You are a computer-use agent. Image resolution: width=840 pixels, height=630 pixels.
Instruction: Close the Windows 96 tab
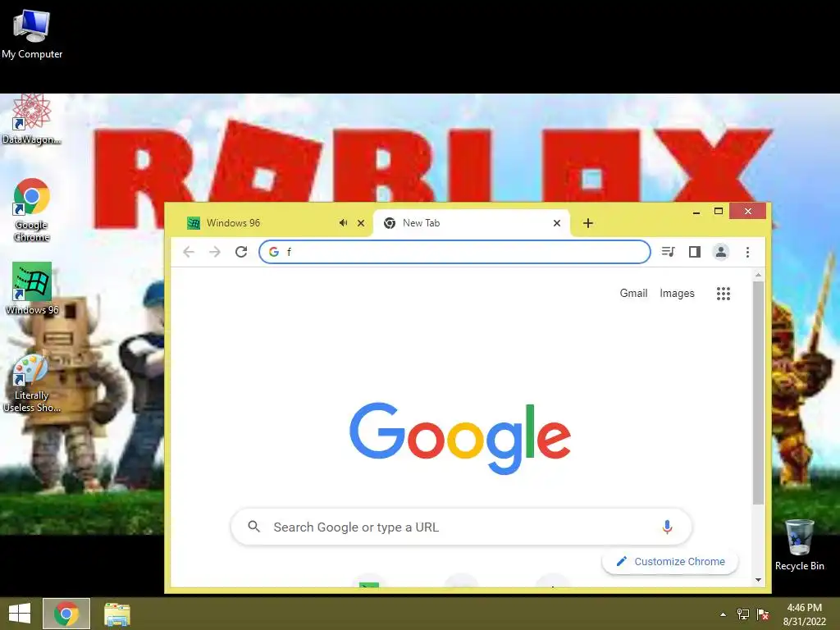361,223
